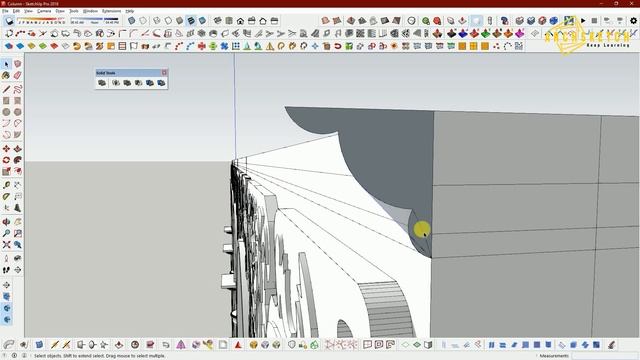Switch to Monochrome face style

pos(202,20)
